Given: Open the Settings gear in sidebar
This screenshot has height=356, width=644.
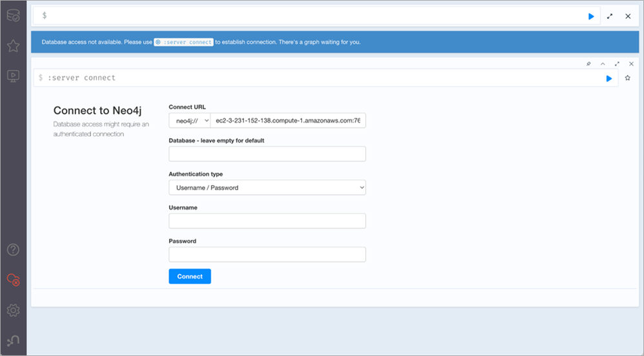Looking at the screenshot, I should click(x=13, y=310).
